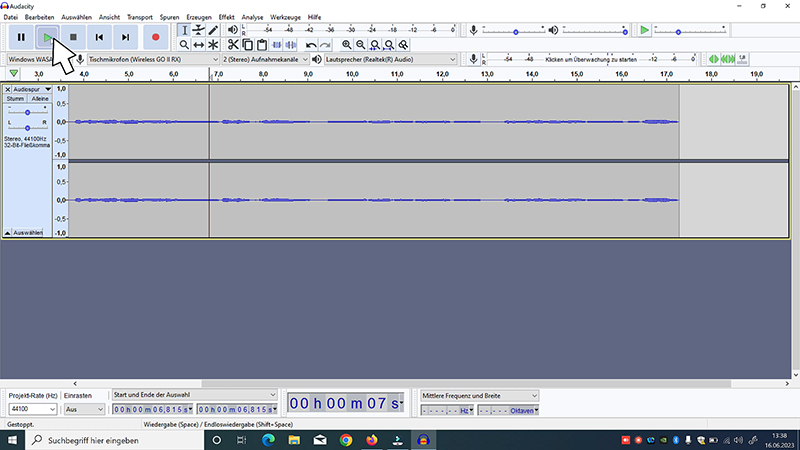Adjust the recording volume slider
The height and width of the screenshot is (450, 800).
pyautogui.click(x=515, y=32)
